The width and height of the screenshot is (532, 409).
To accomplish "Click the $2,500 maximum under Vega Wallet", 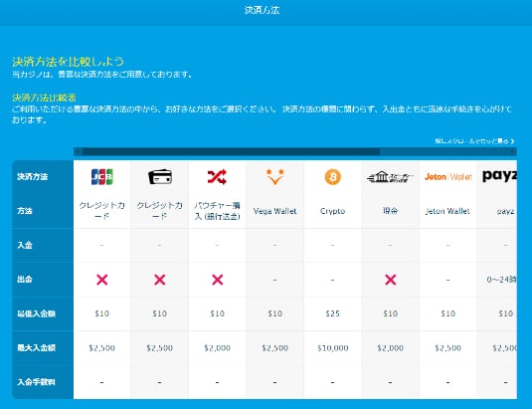I will 275,348.
